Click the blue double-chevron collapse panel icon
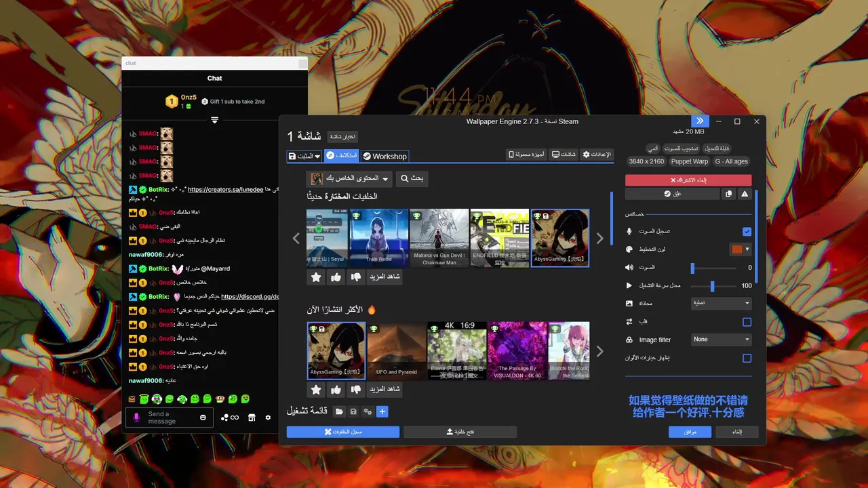Image resolution: width=868 pixels, height=488 pixels. pos(700,121)
